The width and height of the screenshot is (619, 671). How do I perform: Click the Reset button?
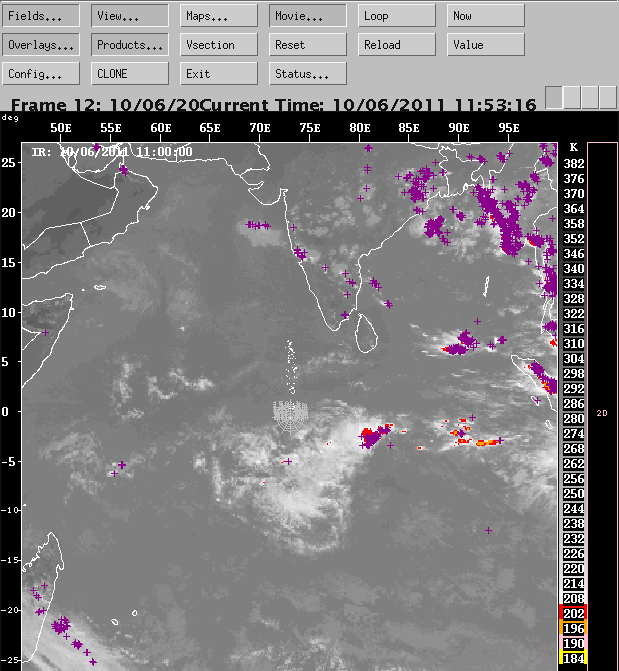pyautogui.click(x=308, y=45)
